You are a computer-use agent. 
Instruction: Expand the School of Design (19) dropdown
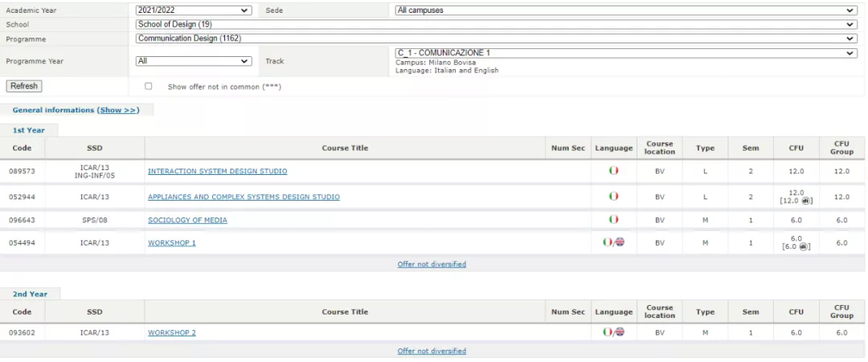(496, 24)
